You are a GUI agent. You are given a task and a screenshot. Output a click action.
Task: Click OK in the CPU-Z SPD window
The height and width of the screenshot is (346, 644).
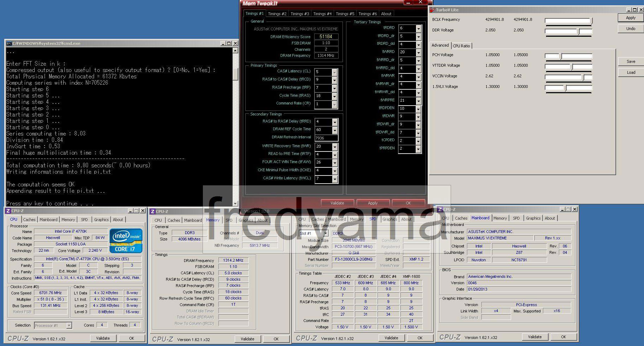click(x=420, y=338)
